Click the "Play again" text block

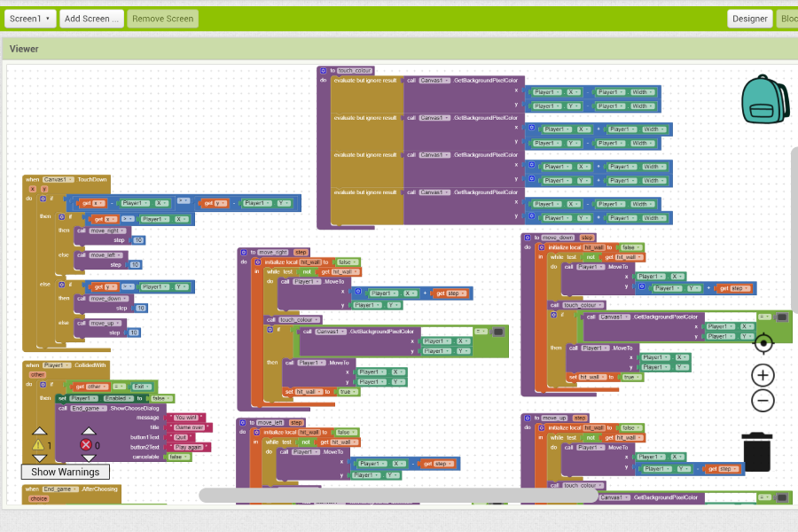pos(189,448)
